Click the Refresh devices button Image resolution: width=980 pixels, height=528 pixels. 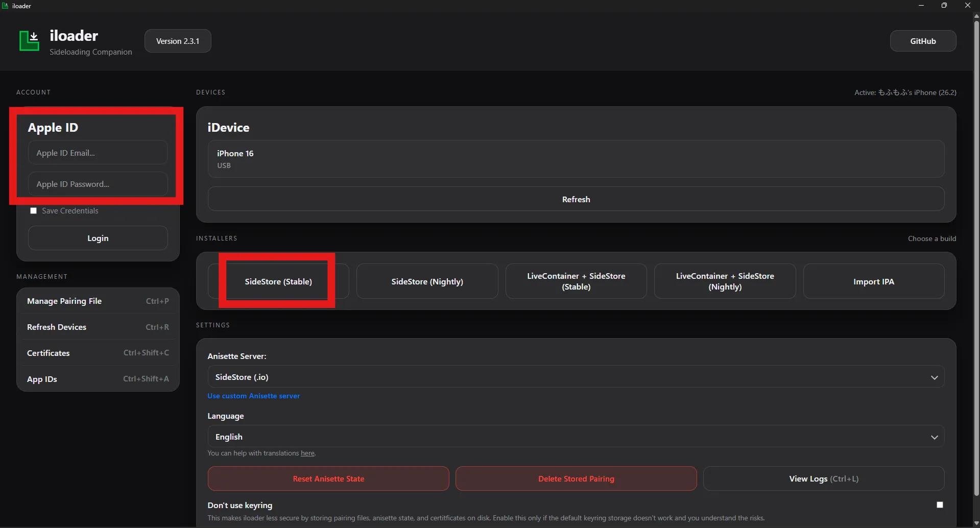tap(576, 199)
